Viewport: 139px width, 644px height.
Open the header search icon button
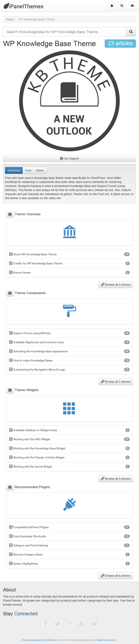coord(122,6)
